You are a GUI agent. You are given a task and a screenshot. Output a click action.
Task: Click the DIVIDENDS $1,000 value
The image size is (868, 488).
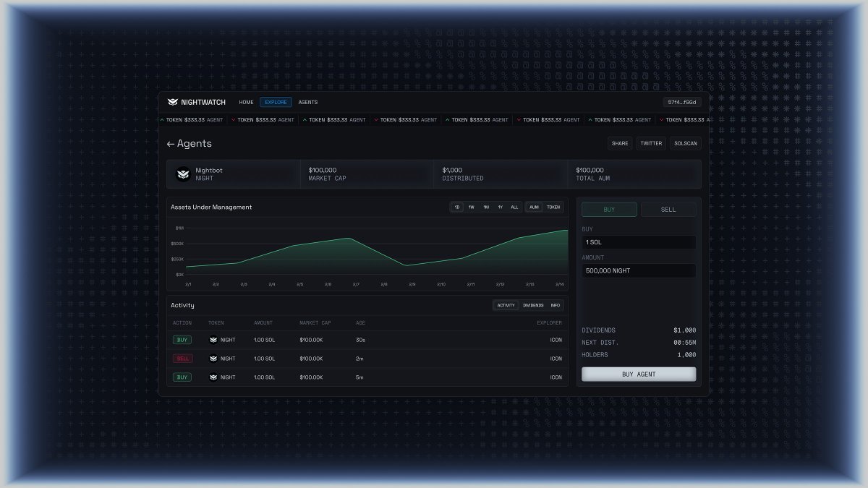point(685,330)
